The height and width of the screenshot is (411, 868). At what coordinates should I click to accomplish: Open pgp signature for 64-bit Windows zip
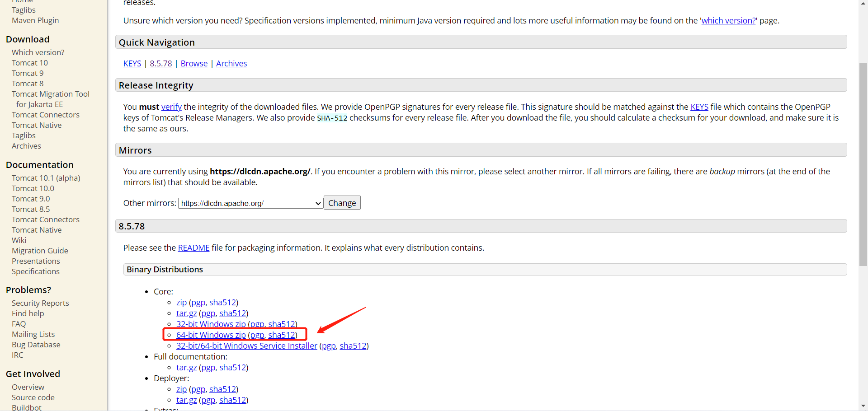tap(257, 335)
